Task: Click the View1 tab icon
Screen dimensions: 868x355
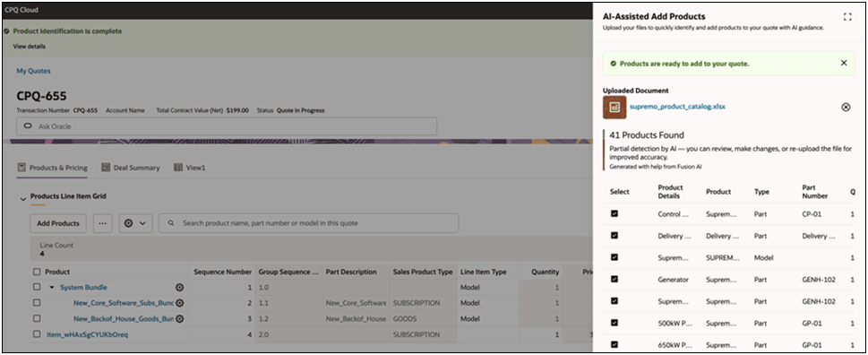Action: [178, 168]
